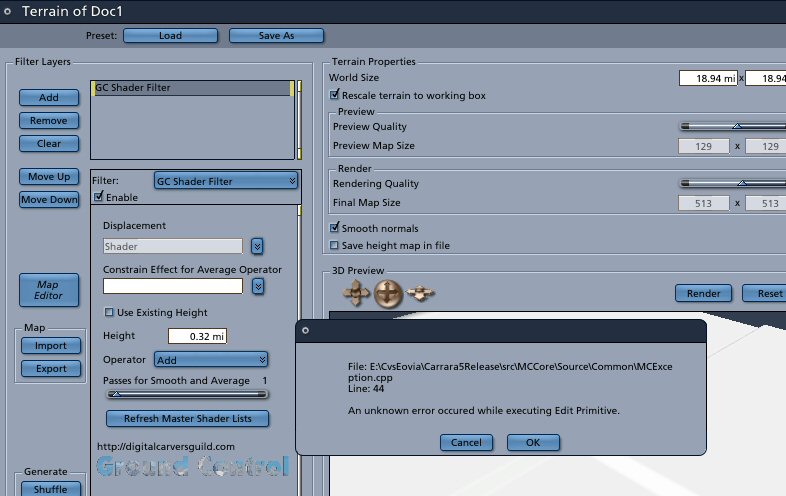Click the empty Constrain Effect field
786x496 pixels.
pyautogui.click(x=172, y=286)
